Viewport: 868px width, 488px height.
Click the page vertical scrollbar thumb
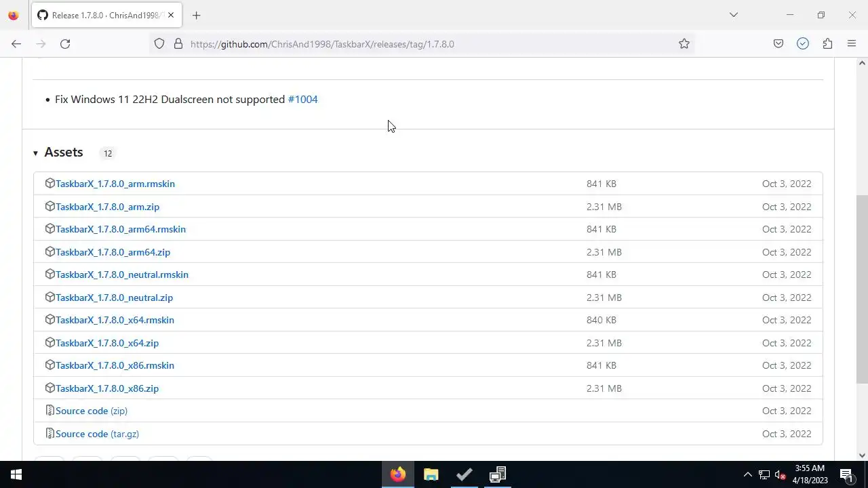[x=862, y=289]
